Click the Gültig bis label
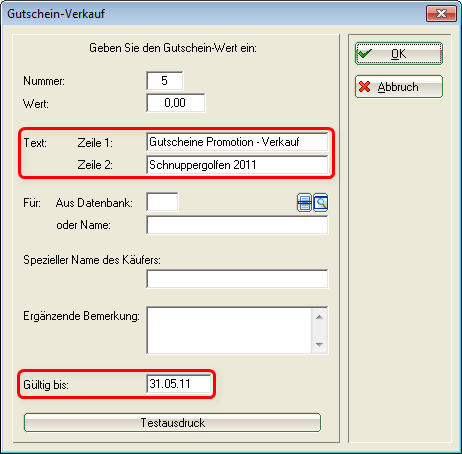 pyautogui.click(x=46, y=385)
